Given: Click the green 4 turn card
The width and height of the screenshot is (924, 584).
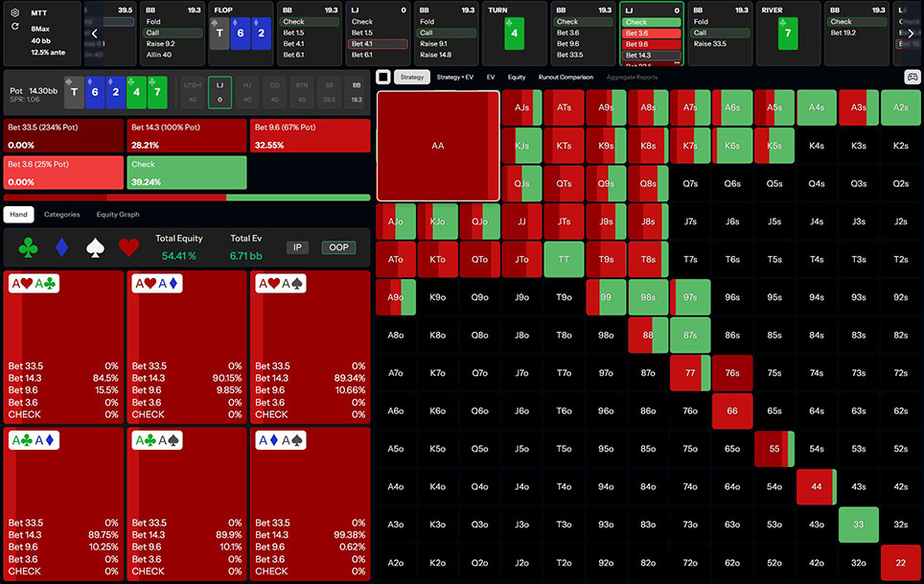Looking at the screenshot, I should point(514,34).
